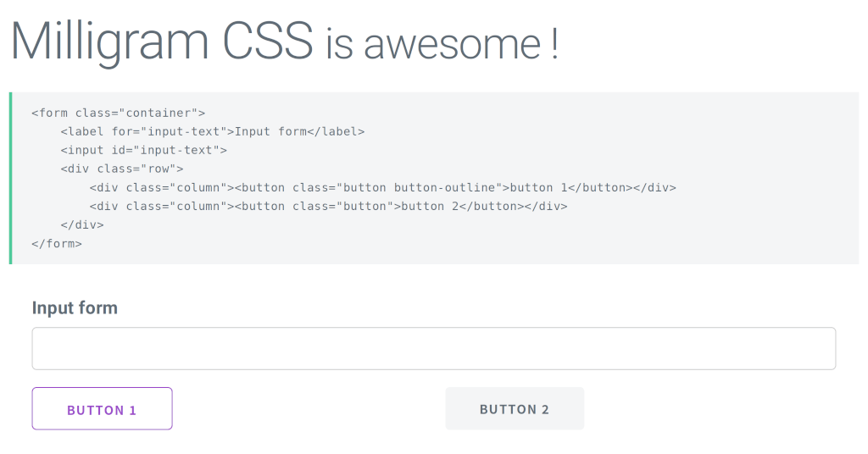Viewport: 868px width, 454px height.
Task: Click the form class="container" code line
Action: (x=118, y=113)
